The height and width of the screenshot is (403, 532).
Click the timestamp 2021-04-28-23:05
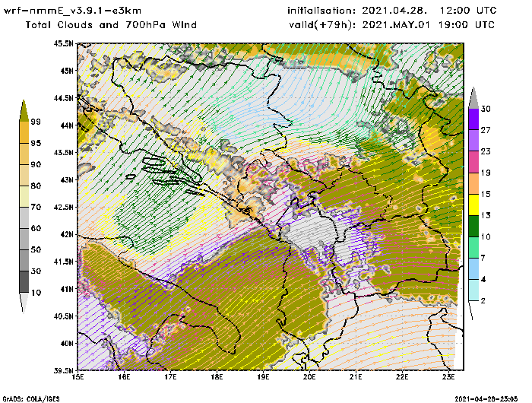coord(486,398)
